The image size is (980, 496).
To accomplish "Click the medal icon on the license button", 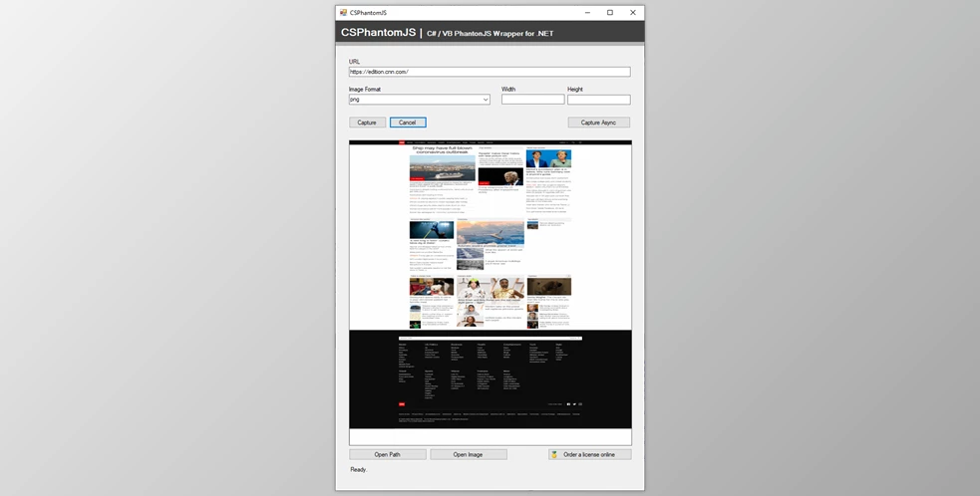I will tap(555, 454).
